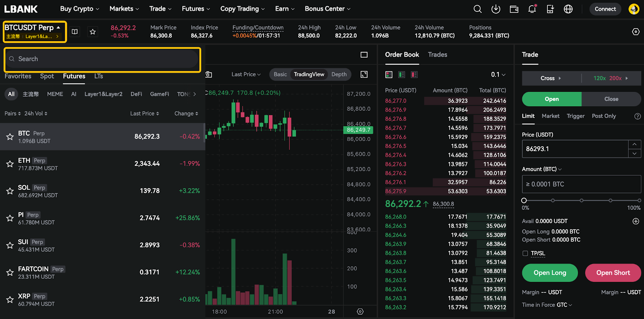644x319 pixels.
Task: Switch order side to Close
Action: [611, 99]
